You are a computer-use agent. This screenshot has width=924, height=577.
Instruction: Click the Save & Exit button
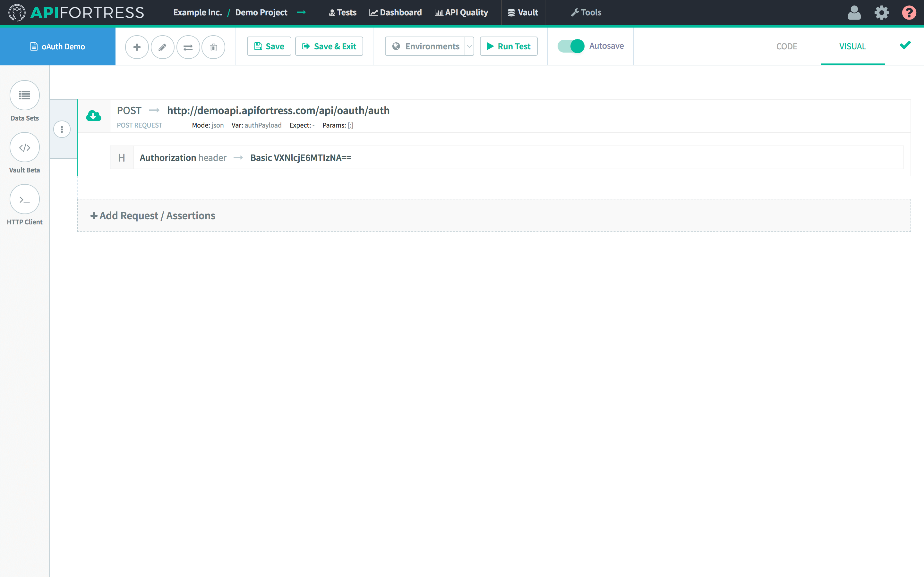(329, 46)
